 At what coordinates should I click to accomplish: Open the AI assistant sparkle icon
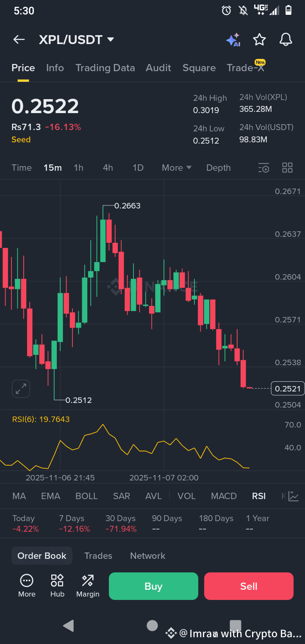click(x=233, y=40)
